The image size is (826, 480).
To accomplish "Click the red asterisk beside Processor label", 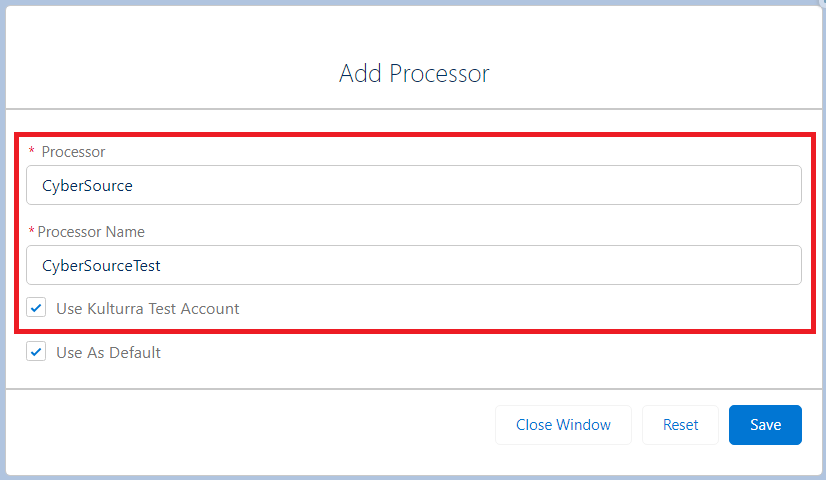I will point(31,152).
